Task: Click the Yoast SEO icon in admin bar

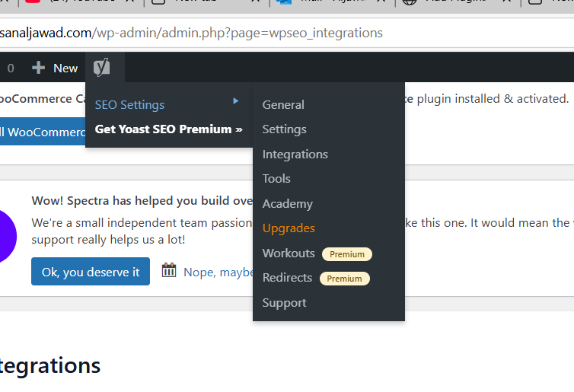Action: (102, 67)
